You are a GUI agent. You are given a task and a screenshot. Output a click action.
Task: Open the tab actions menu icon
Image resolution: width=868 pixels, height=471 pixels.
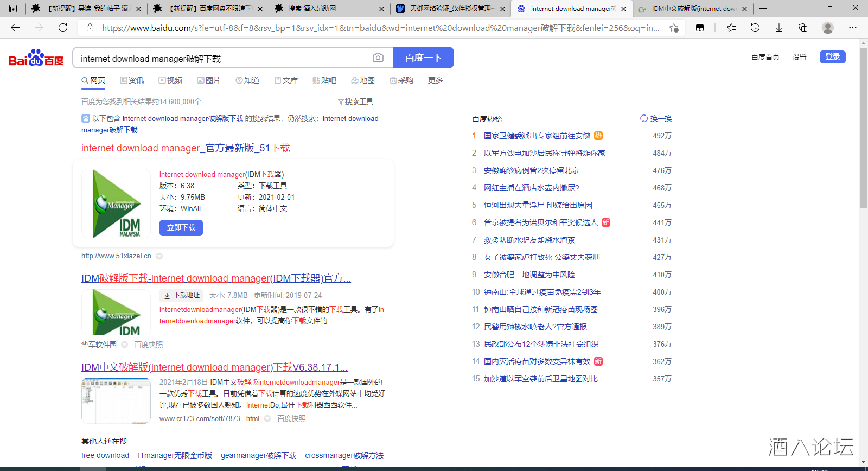pos(13,8)
